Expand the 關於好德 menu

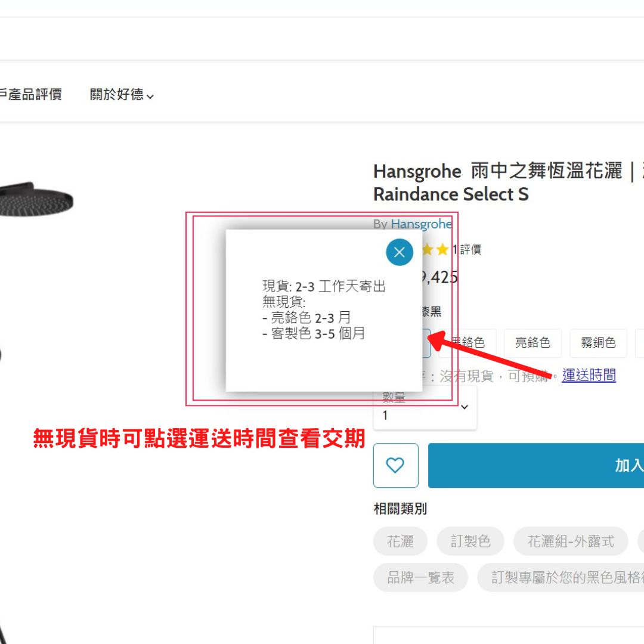[122, 94]
